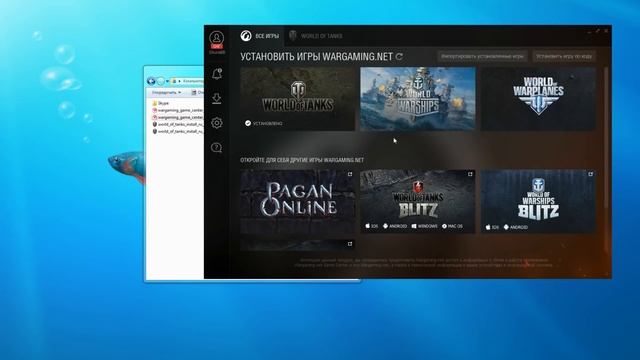Click the refresh icon beside Wargaming.net heading
Image resolution: width=640 pixels, height=360 pixels.
[x=399, y=56]
